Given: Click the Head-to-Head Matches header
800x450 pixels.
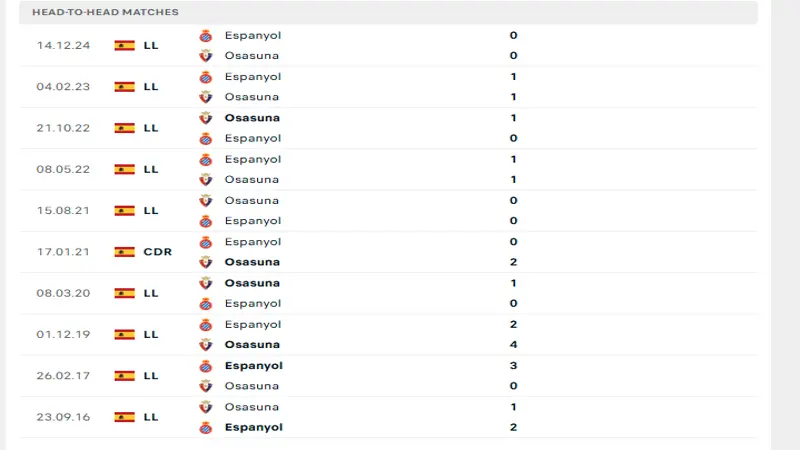Looking at the screenshot, I should tap(105, 12).
